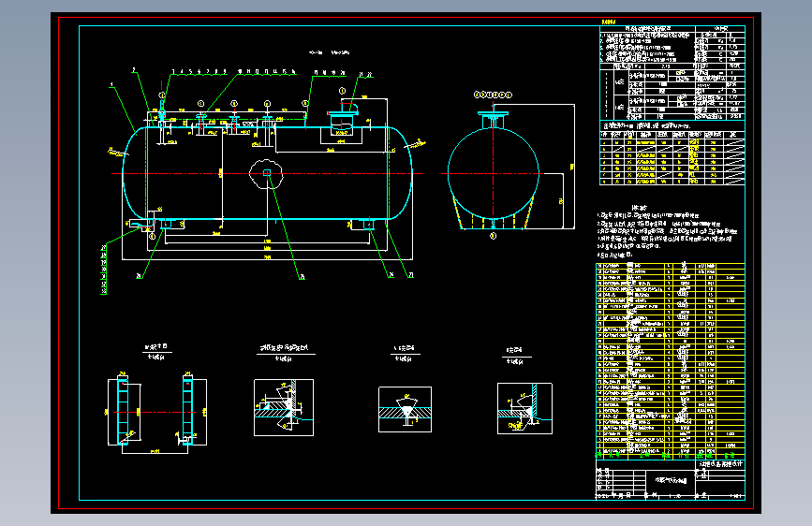Click the second detail view with hatched weld
Image resolution: width=812 pixels, height=526 pixels.
pyautogui.click(x=283, y=407)
